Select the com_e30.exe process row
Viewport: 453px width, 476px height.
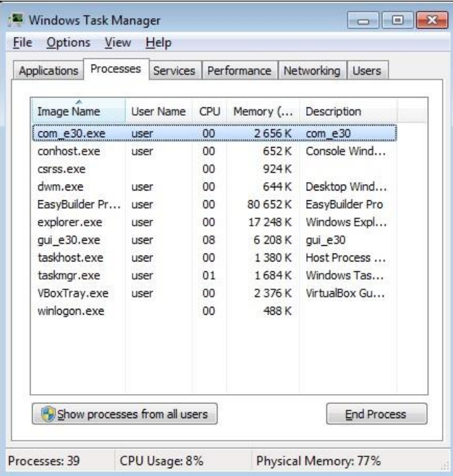tap(214, 133)
